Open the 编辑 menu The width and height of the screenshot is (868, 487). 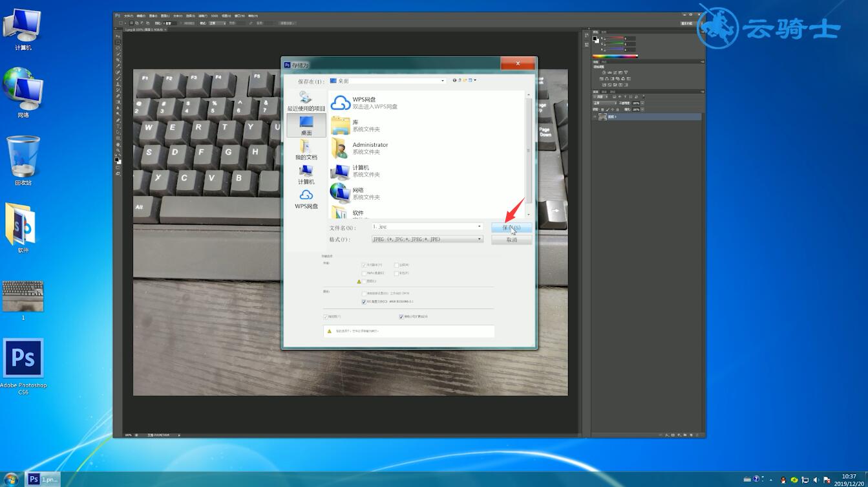click(141, 16)
